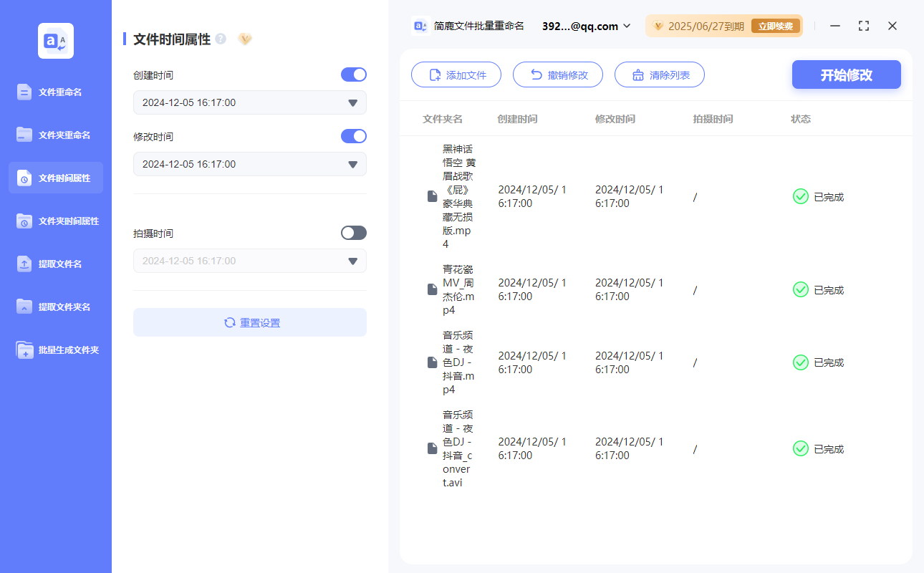Switch to 文件夹时间属性 tool

coord(55,221)
